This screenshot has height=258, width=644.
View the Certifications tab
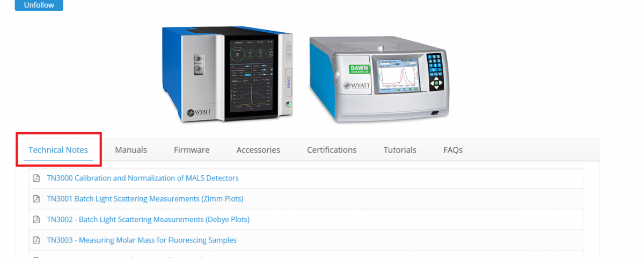(332, 150)
